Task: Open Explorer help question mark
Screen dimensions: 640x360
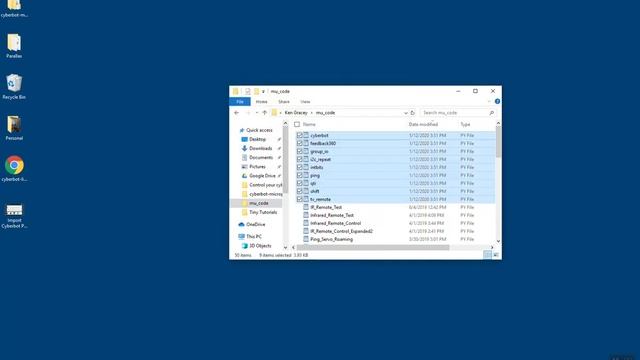Action: tap(497, 101)
